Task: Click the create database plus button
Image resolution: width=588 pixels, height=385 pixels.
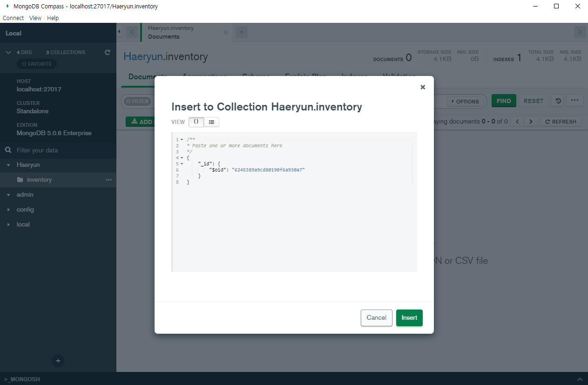Action: tap(58, 361)
